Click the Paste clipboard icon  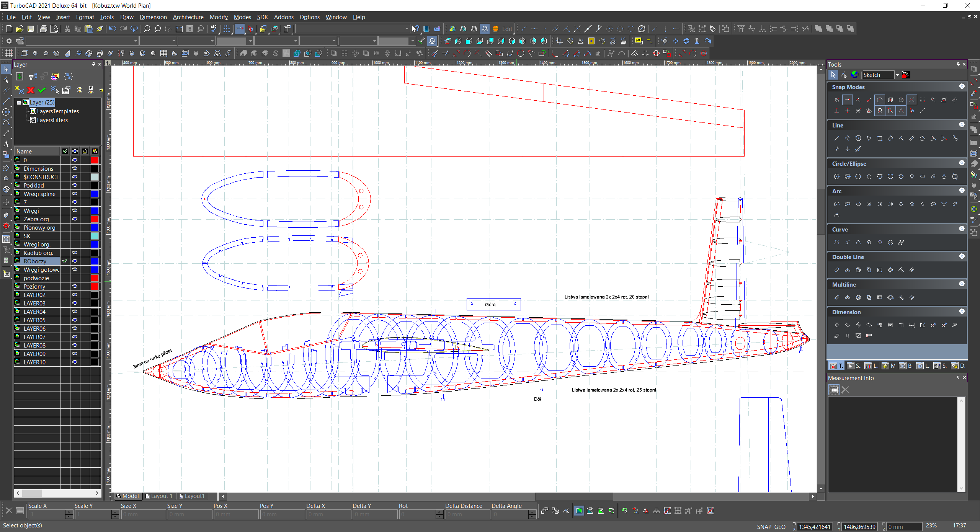pyautogui.click(x=89, y=29)
